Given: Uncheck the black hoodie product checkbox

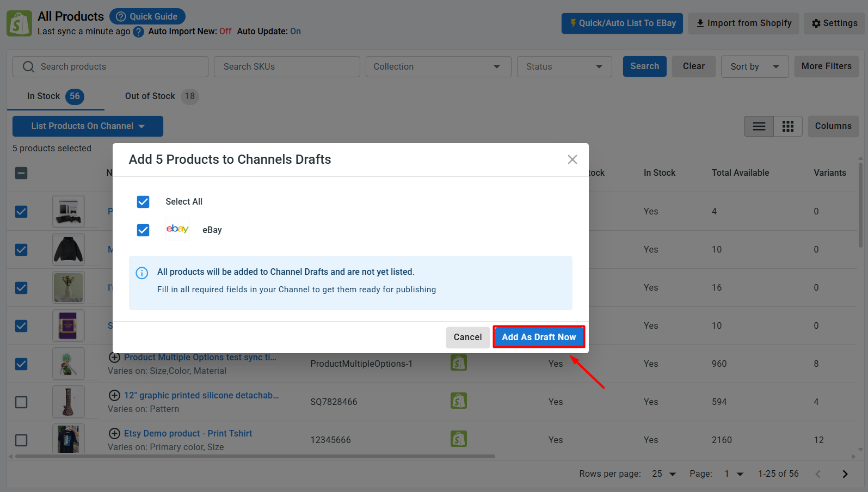Looking at the screenshot, I should point(21,249).
